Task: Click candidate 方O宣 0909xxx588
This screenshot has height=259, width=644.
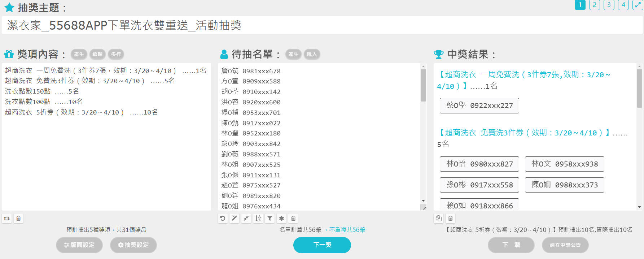Action: 251,81
